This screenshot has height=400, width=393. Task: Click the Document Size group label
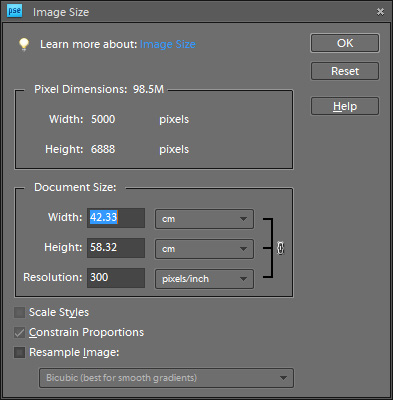coord(75,187)
